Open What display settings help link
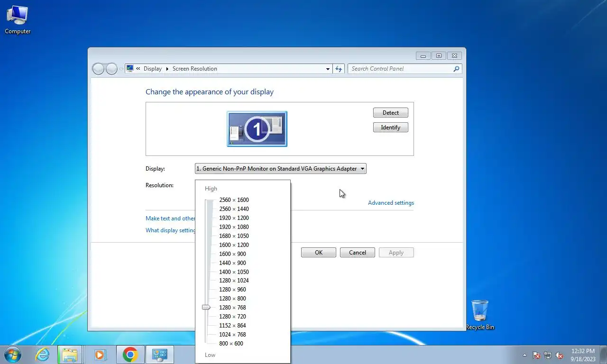Viewport: 607px width, 364px height. pyautogui.click(x=170, y=230)
